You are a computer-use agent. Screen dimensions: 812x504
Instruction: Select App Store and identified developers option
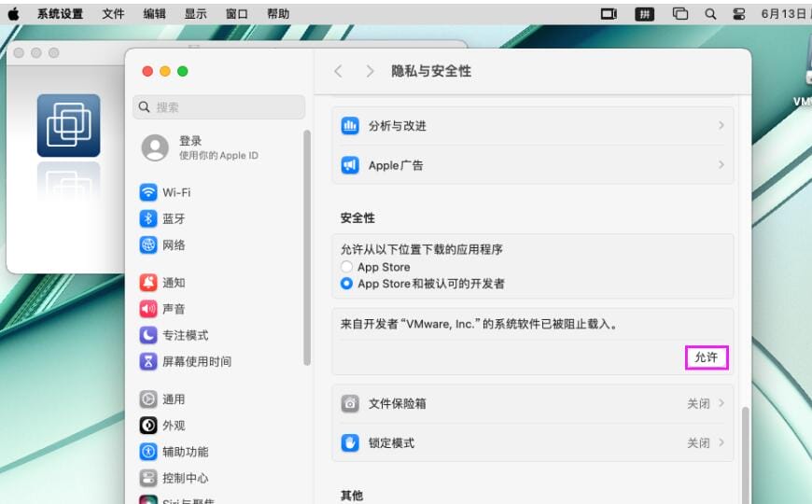pos(347,284)
